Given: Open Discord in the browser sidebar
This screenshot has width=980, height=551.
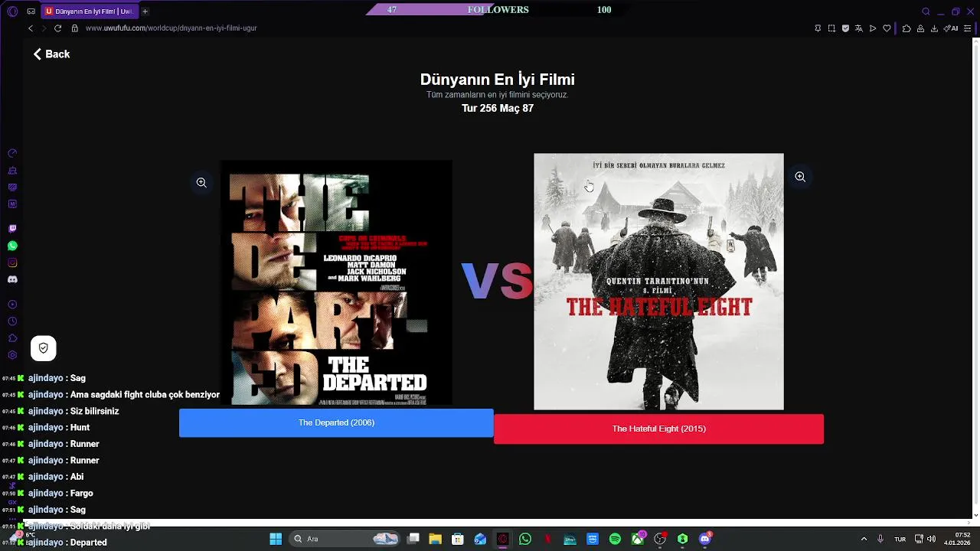Looking at the screenshot, I should coord(12,279).
